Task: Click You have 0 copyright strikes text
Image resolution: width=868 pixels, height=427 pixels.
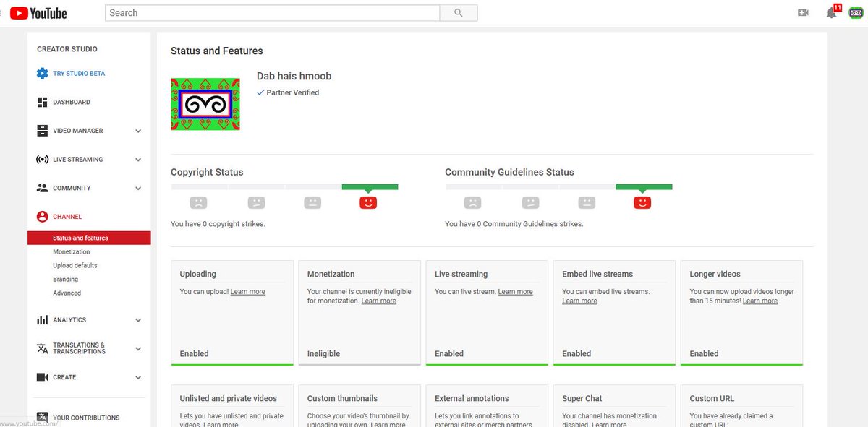Action: (218, 224)
